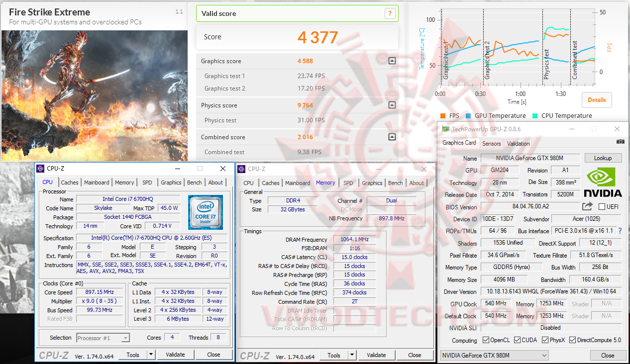
Task: Click the Intel Core i7 badge logo
Action: click(x=205, y=212)
